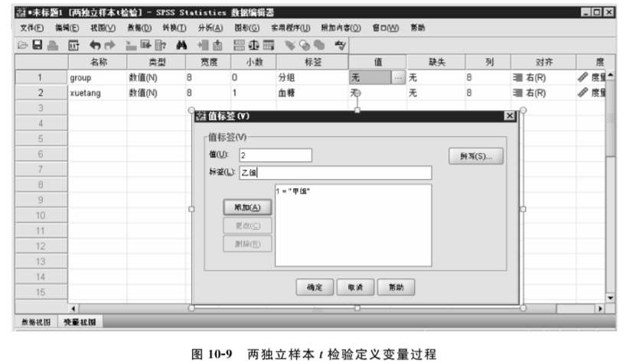Viewport: 636px width, 364px height.
Task: Click the Use variable sets circles icon
Action: click(304, 45)
